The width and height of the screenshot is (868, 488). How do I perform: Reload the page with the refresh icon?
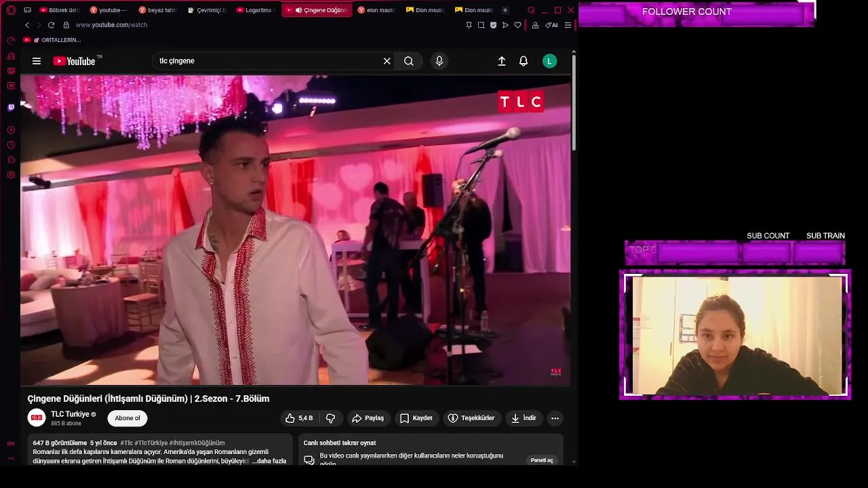pos(51,25)
